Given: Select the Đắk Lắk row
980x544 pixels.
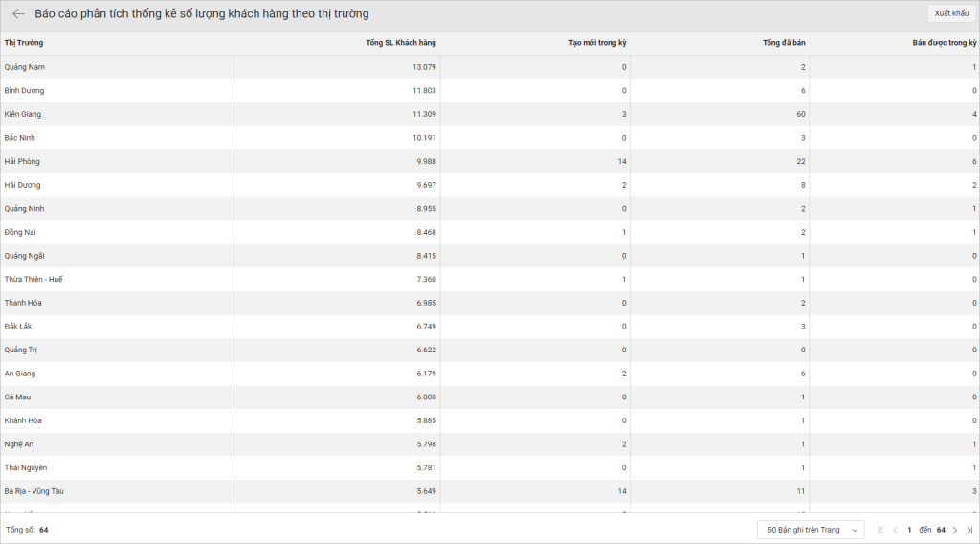Looking at the screenshot, I should tap(490, 327).
